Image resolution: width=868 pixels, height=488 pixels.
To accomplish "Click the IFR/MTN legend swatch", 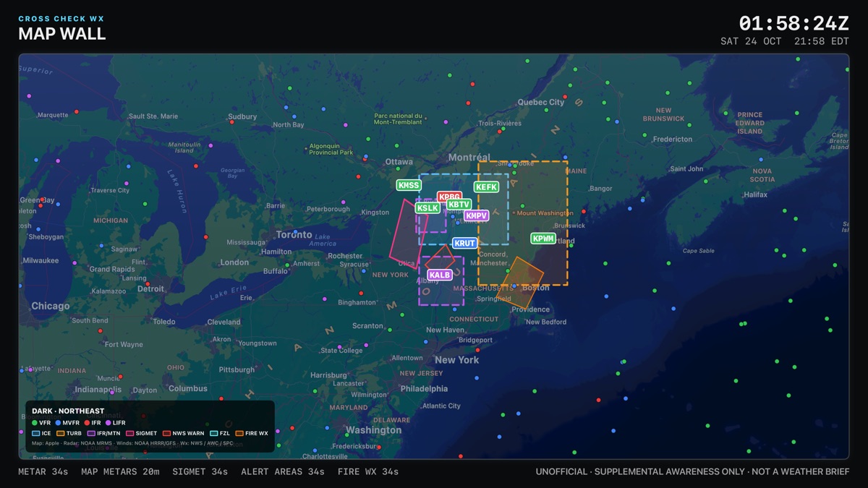I will coord(91,433).
